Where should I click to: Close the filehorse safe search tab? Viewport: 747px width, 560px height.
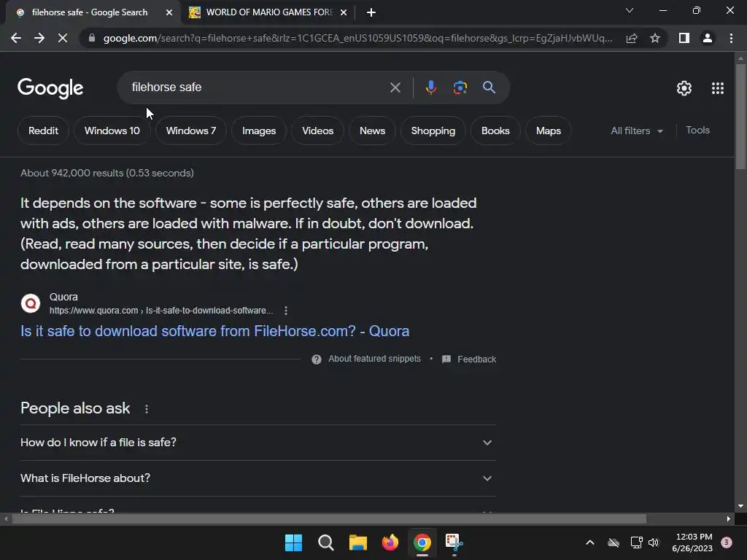pos(169,12)
